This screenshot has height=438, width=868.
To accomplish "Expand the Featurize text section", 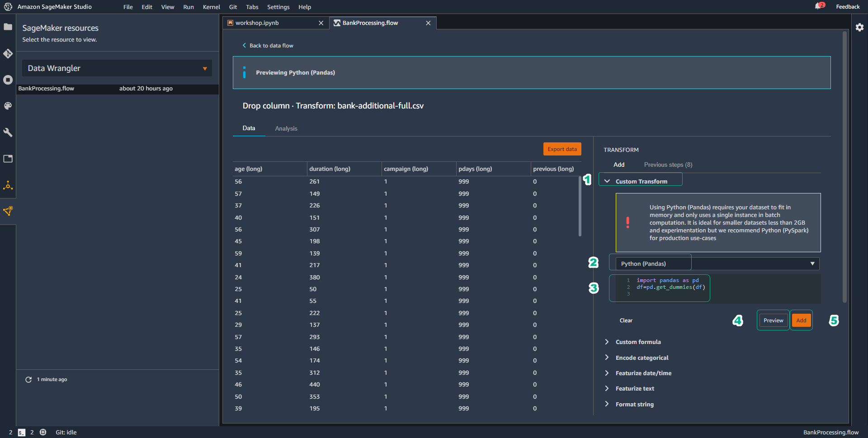I will (x=607, y=388).
